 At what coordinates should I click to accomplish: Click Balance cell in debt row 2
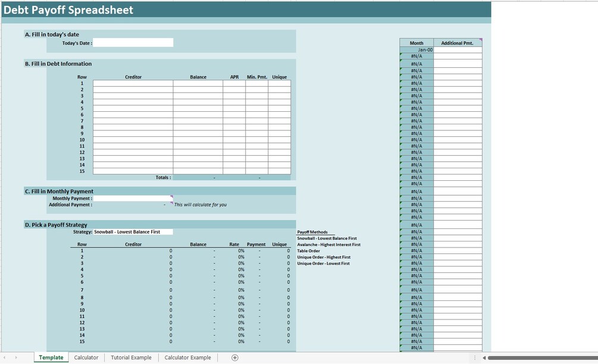pyautogui.click(x=198, y=90)
